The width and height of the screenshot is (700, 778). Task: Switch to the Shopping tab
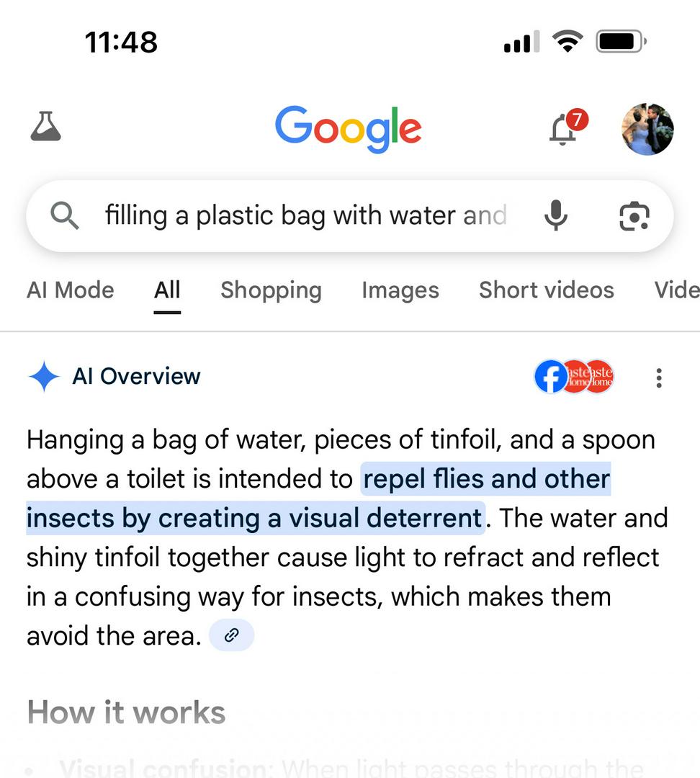271,290
